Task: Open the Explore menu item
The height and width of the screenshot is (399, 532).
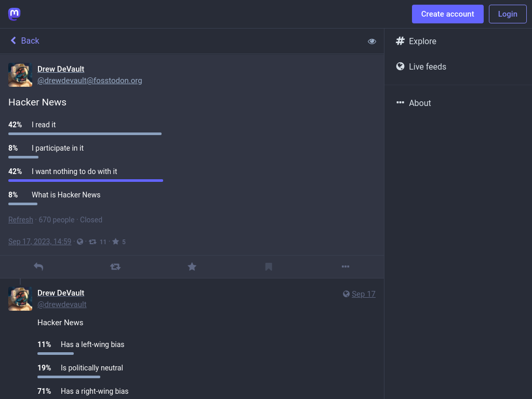Action: click(x=422, y=41)
